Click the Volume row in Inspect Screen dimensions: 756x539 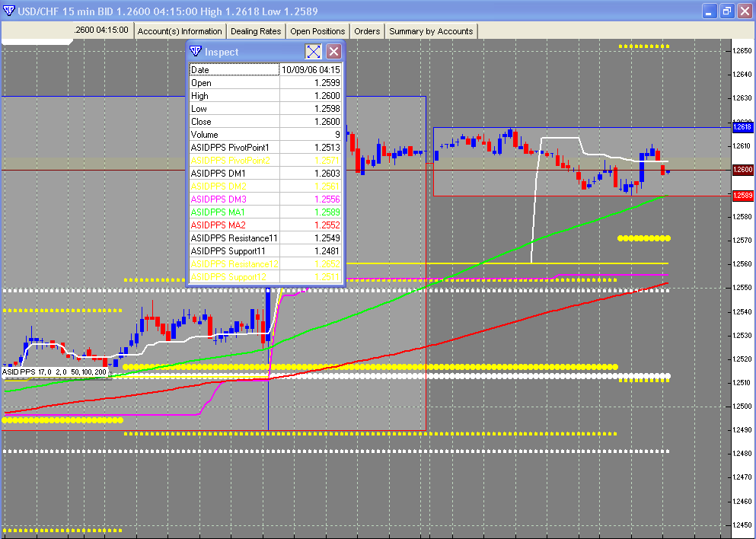coord(265,135)
